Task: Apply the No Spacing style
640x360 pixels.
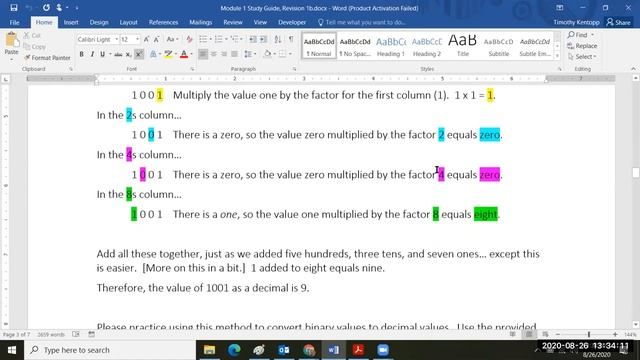Action: [355, 46]
